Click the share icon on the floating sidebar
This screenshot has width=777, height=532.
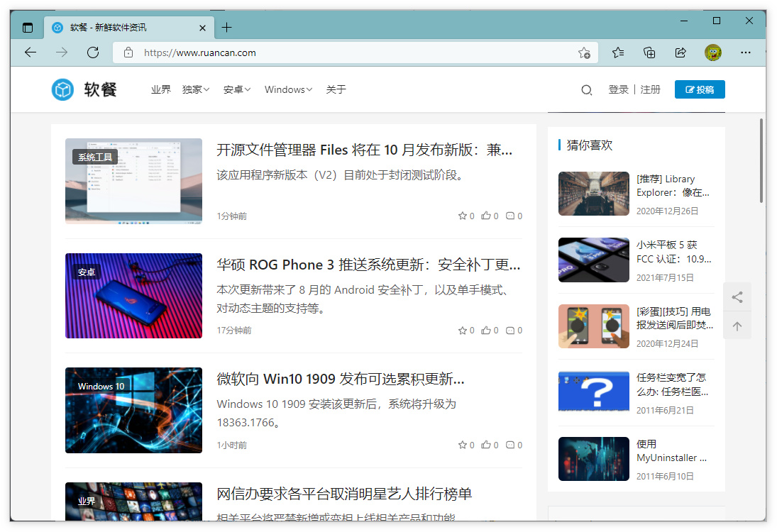(x=737, y=297)
